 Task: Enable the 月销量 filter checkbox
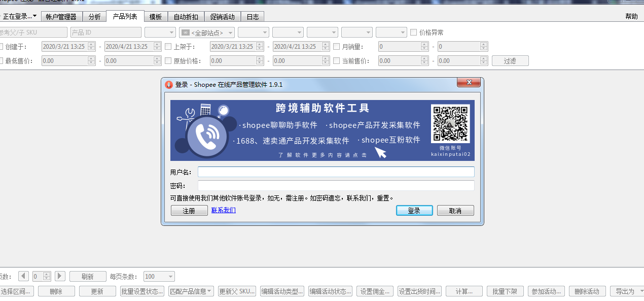click(x=337, y=47)
